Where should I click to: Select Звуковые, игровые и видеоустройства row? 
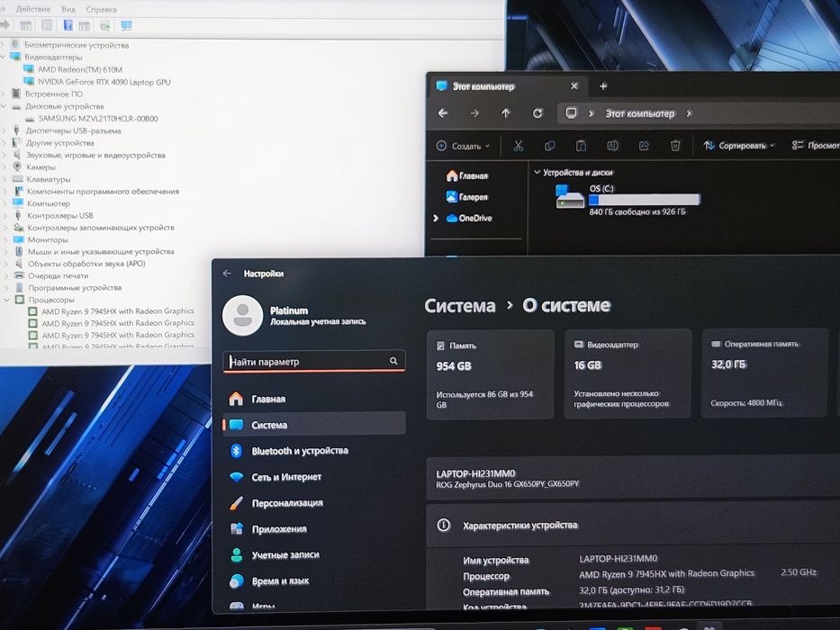(x=95, y=155)
